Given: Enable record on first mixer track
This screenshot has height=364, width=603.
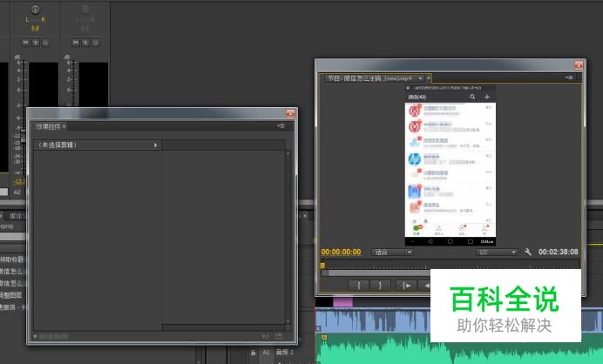Looking at the screenshot, I should pos(45,43).
